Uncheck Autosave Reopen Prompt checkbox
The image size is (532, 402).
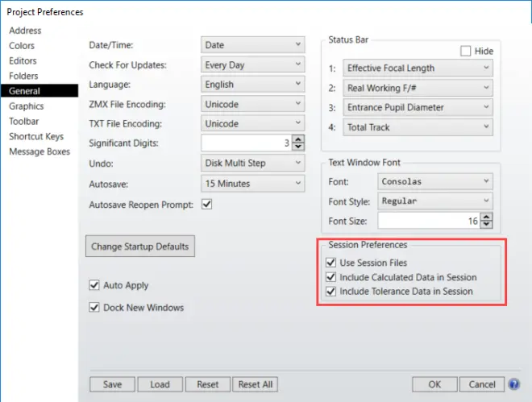click(207, 205)
